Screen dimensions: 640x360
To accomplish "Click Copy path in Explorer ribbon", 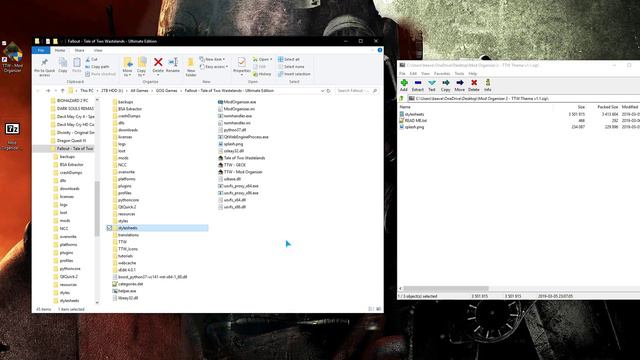I will click(97, 67).
